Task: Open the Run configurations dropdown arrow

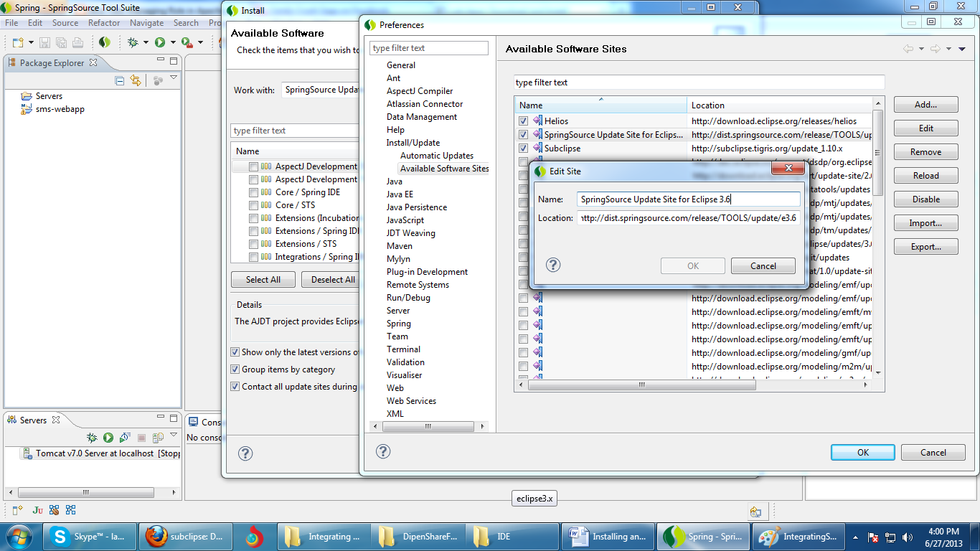Action: click(173, 43)
